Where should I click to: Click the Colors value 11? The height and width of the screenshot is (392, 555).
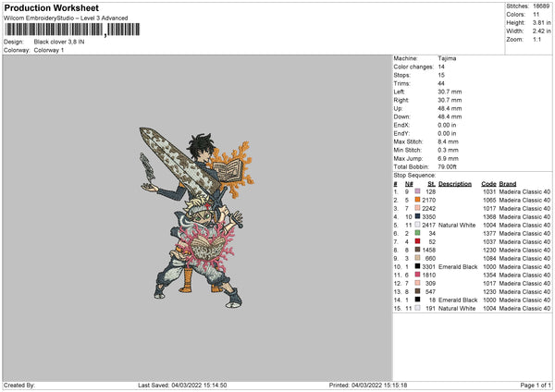536,15
